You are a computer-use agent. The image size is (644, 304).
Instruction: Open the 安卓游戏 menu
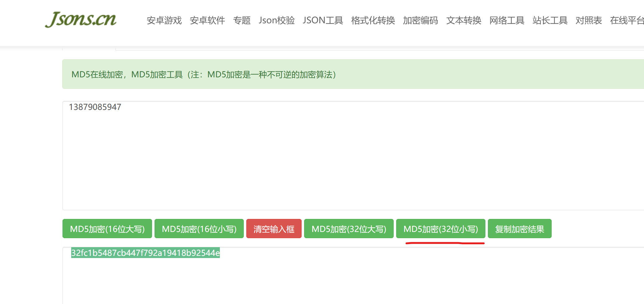[x=164, y=20]
